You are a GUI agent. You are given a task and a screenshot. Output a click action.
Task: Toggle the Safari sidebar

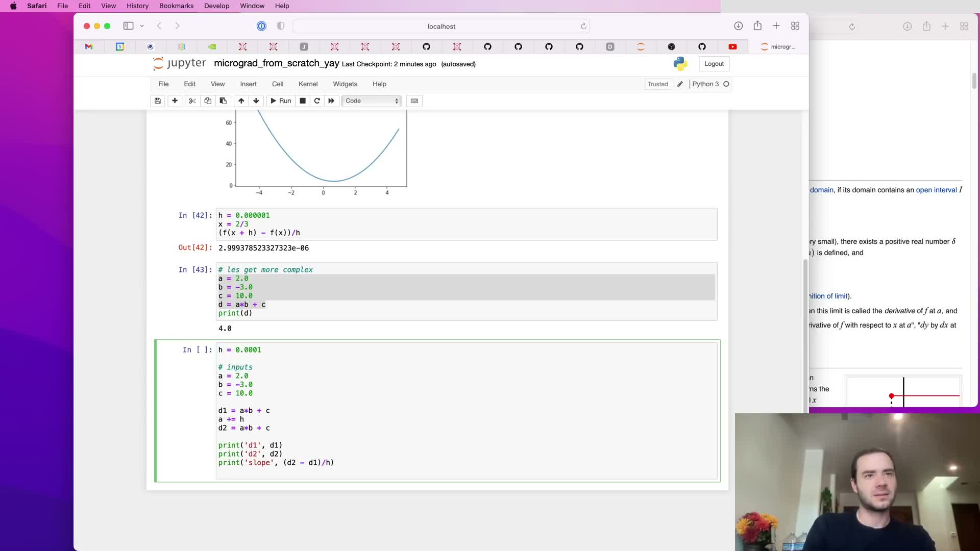tap(128, 26)
